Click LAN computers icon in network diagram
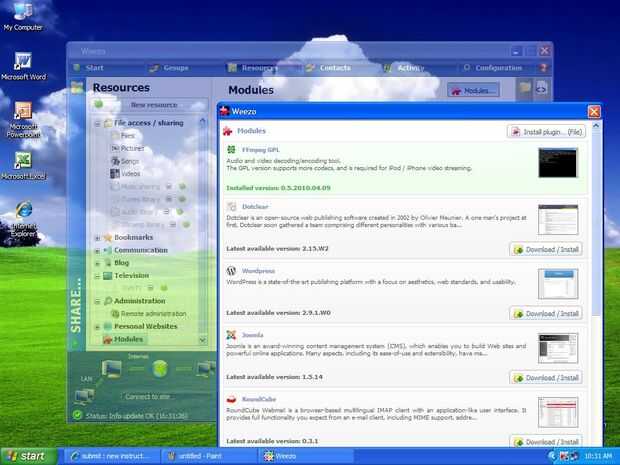The width and height of the screenshot is (620, 465). pos(84,397)
